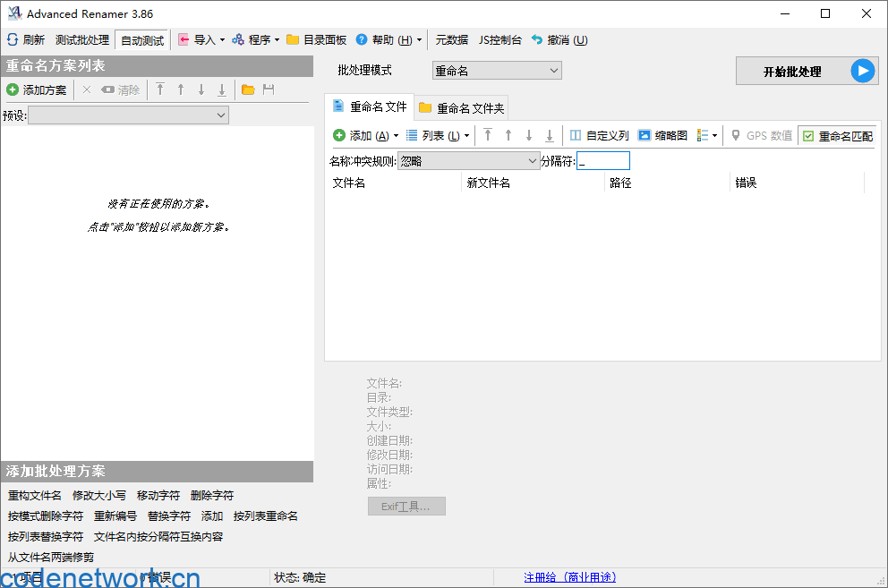
Task: Click the save methods disk icon
Action: click(x=269, y=89)
